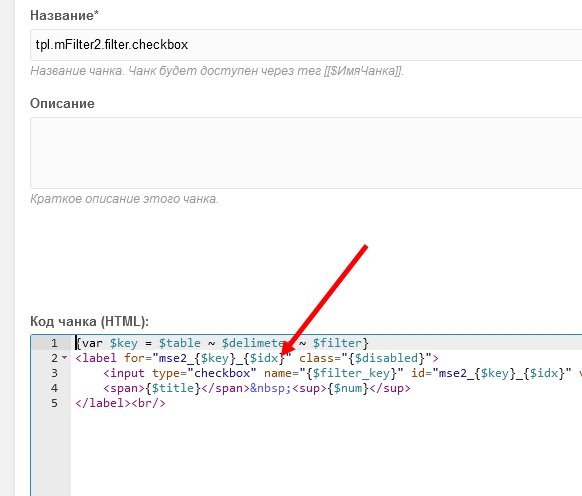The image size is (582, 496).
Task: Click '$filter}' variable on line 1
Action: 340,343
